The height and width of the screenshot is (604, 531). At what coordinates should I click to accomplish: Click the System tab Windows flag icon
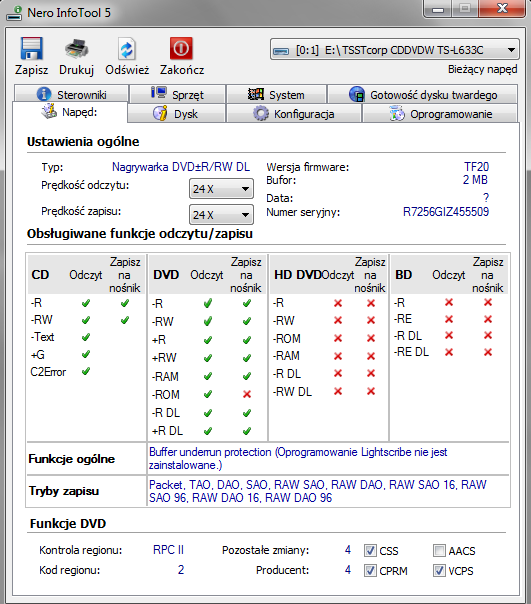[255, 94]
